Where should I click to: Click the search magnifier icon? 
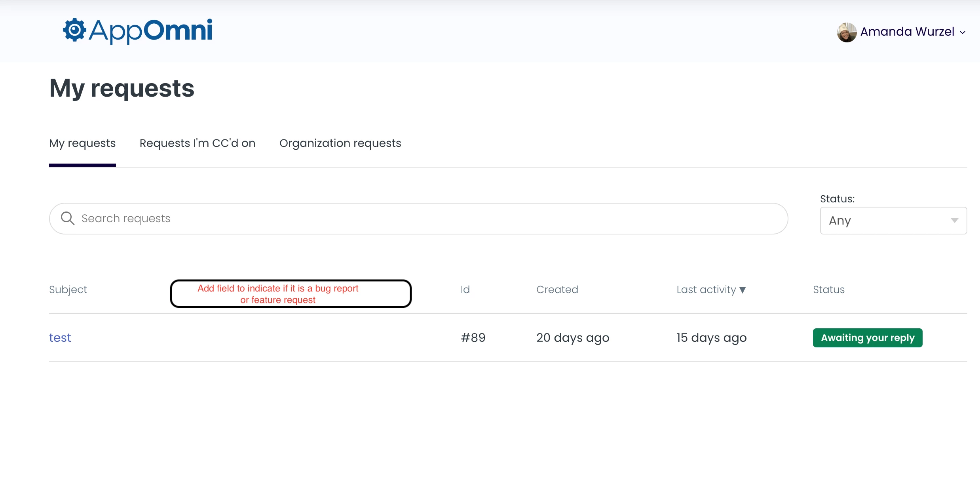point(68,218)
